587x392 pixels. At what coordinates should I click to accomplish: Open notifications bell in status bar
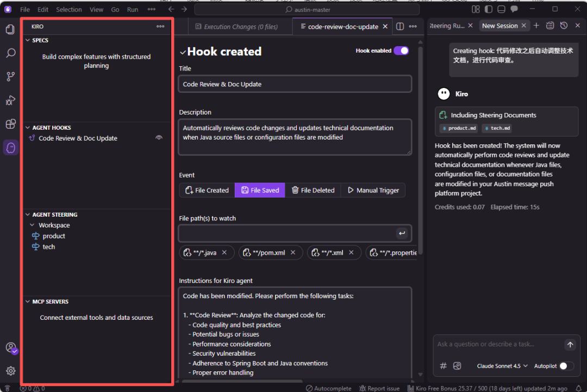tap(579, 388)
